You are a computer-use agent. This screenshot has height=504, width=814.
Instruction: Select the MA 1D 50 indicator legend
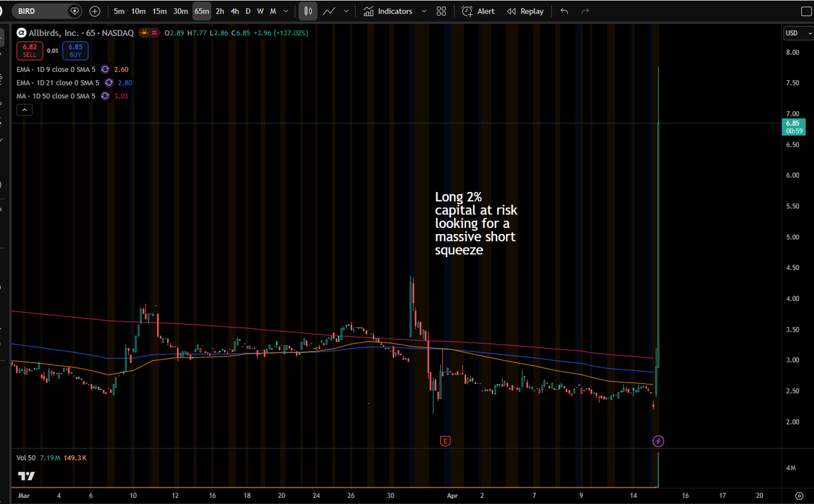(x=57, y=96)
